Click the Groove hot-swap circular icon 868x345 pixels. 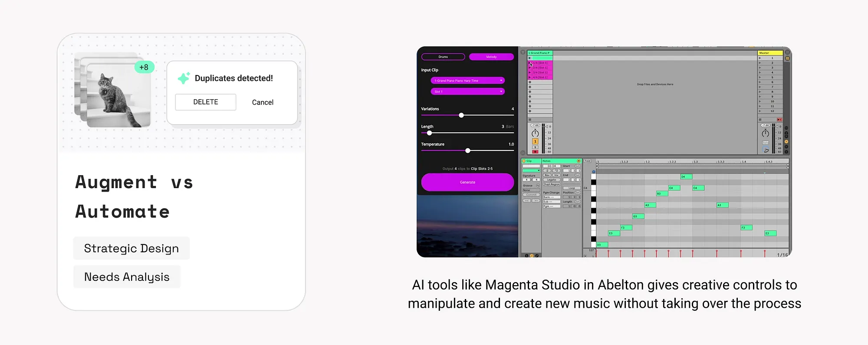pyautogui.click(x=538, y=186)
